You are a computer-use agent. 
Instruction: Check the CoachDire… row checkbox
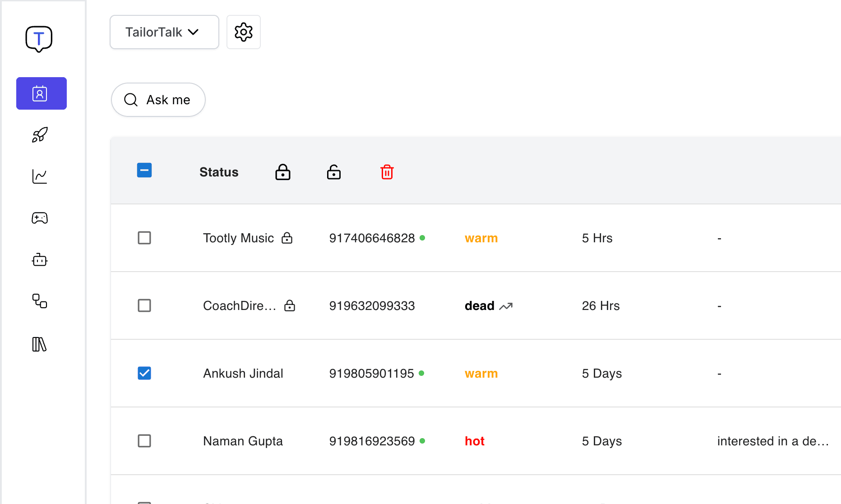144,305
